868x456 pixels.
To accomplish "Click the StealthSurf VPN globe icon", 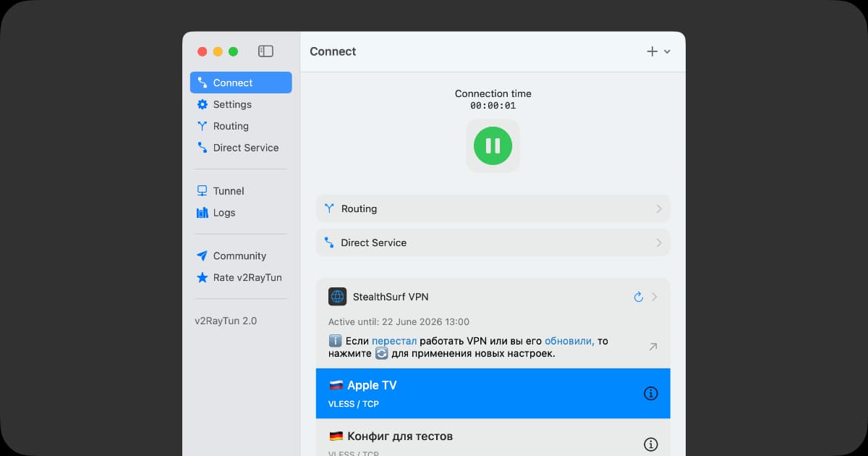I will pos(337,297).
